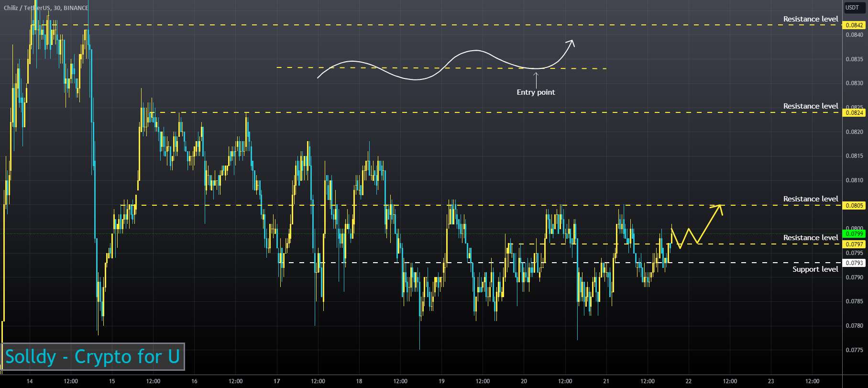Click the 0.0790 price axis tick

pos(854,277)
